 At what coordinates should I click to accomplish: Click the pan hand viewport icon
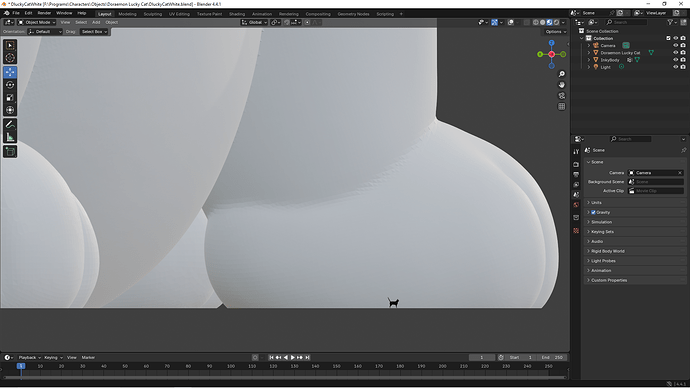point(562,85)
